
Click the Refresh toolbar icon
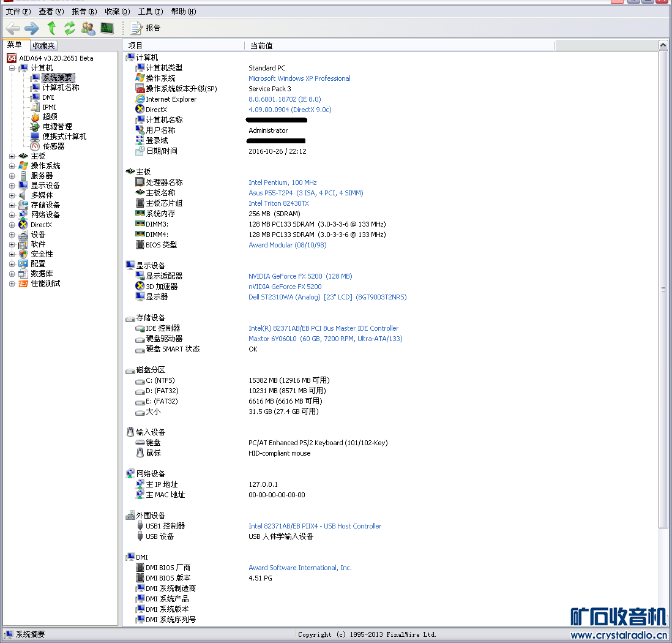[x=69, y=28]
